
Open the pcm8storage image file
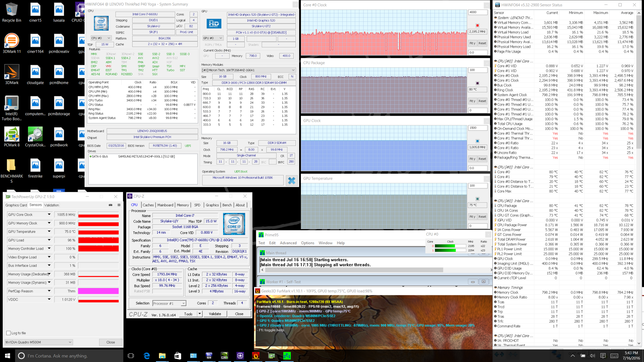tap(59, 106)
